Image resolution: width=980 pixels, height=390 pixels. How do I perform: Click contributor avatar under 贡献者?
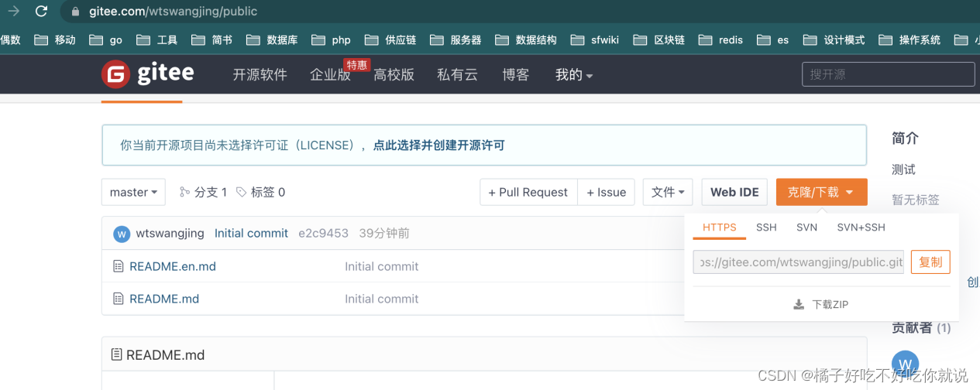click(x=906, y=364)
